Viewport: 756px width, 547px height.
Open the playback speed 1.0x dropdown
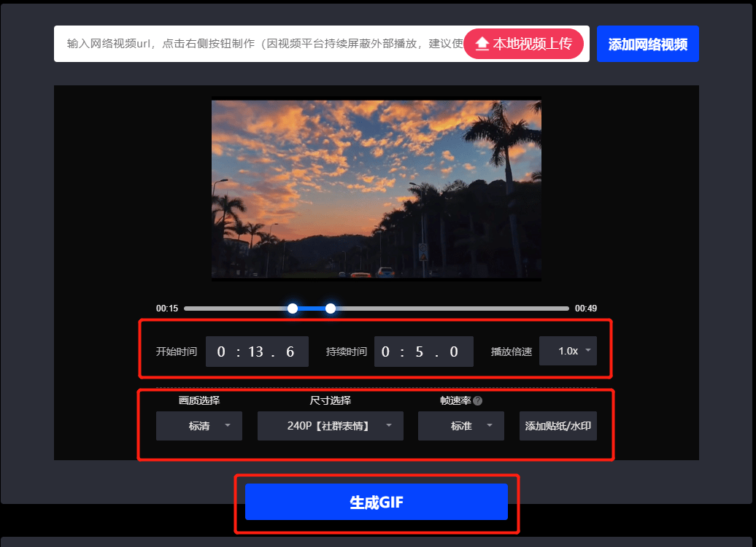pyautogui.click(x=568, y=351)
